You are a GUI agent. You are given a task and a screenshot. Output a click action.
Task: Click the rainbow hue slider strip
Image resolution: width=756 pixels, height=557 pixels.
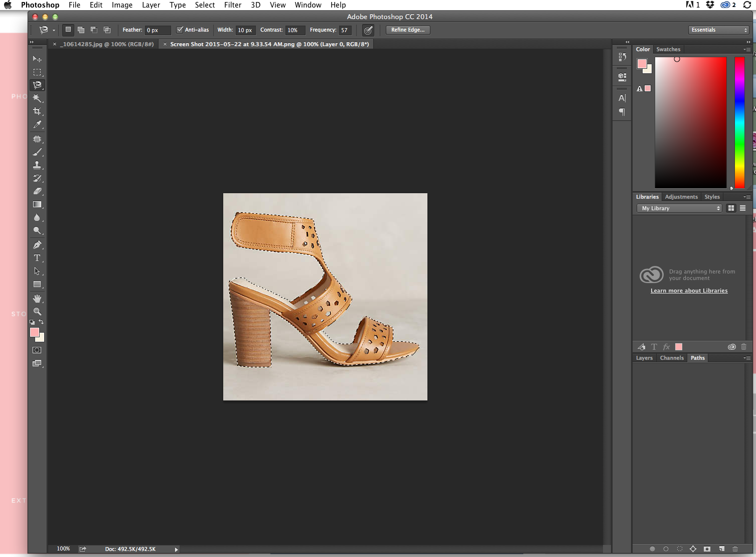click(x=739, y=122)
